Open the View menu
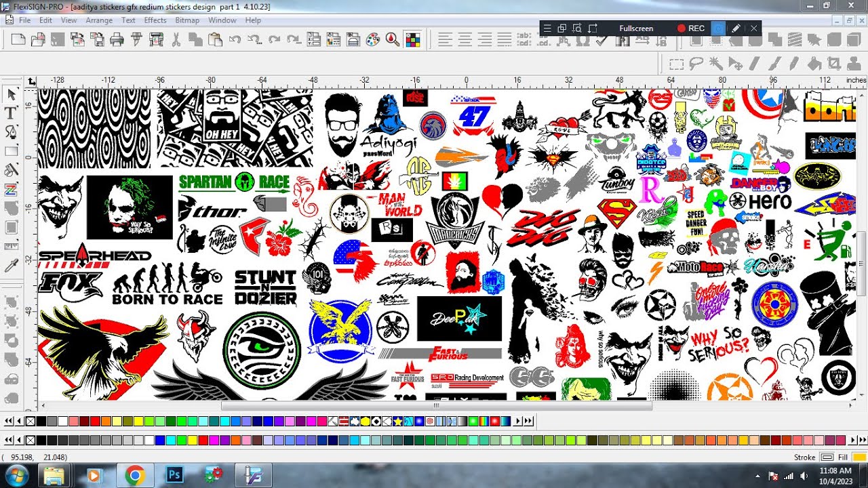 (x=68, y=20)
